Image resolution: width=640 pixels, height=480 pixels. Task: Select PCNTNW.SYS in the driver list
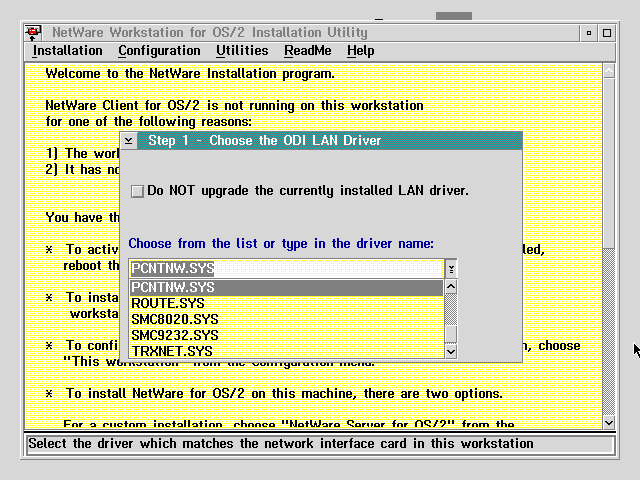[x=287, y=287]
